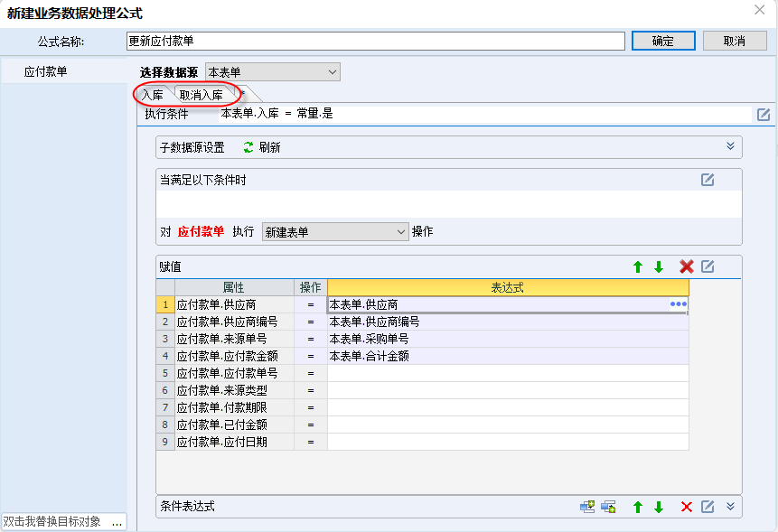This screenshot has width=778, height=532.
Task: Select the 属性 column header
Action: (x=234, y=287)
